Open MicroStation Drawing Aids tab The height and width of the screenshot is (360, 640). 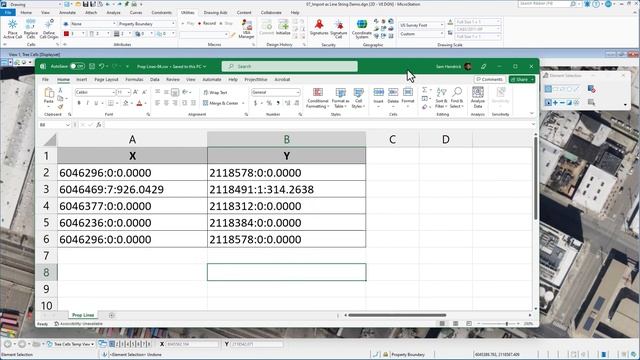(216, 13)
